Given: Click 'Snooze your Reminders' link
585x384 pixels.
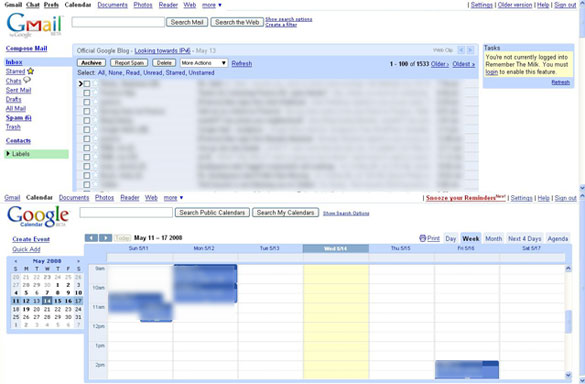Looking at the screenshot, I should (466, 198).
